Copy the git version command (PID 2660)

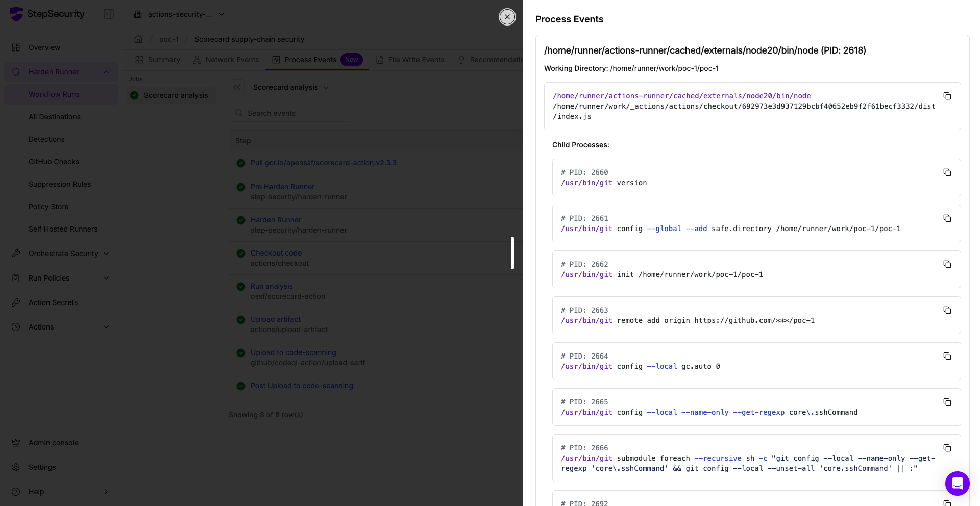pyautogui.click(x=947, y=172)
